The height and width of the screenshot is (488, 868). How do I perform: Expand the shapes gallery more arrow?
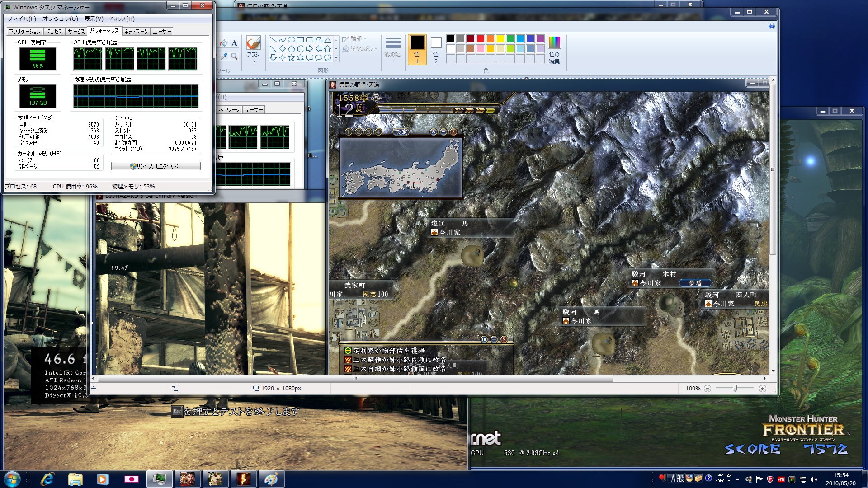pyautogui.click(x=336, y=58)
